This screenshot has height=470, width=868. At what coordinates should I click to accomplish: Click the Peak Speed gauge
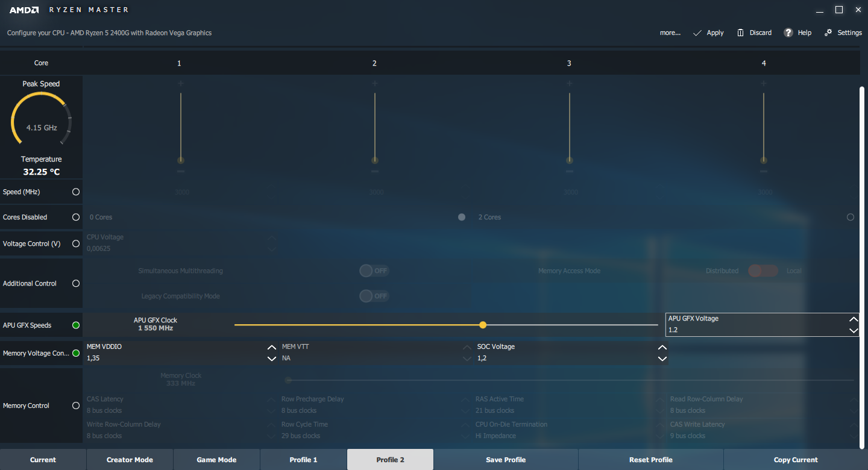tap(41, 119)
